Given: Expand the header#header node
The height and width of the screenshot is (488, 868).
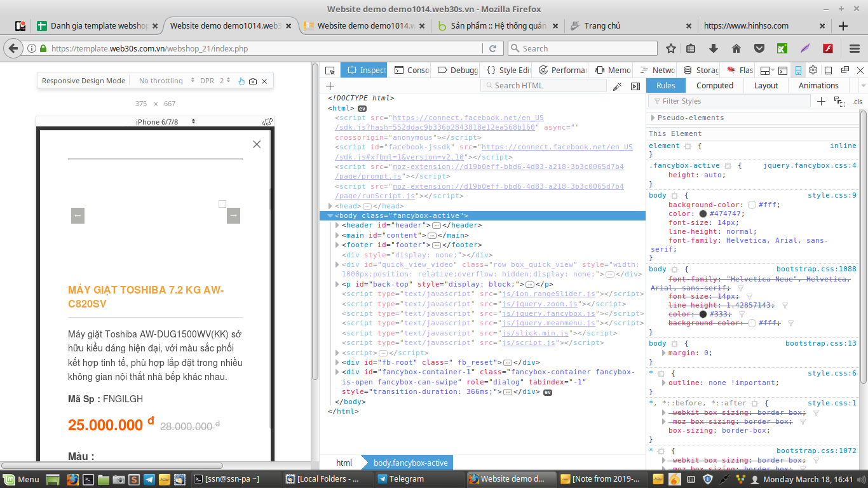Looking at the screenshot, I should point(337,226).
